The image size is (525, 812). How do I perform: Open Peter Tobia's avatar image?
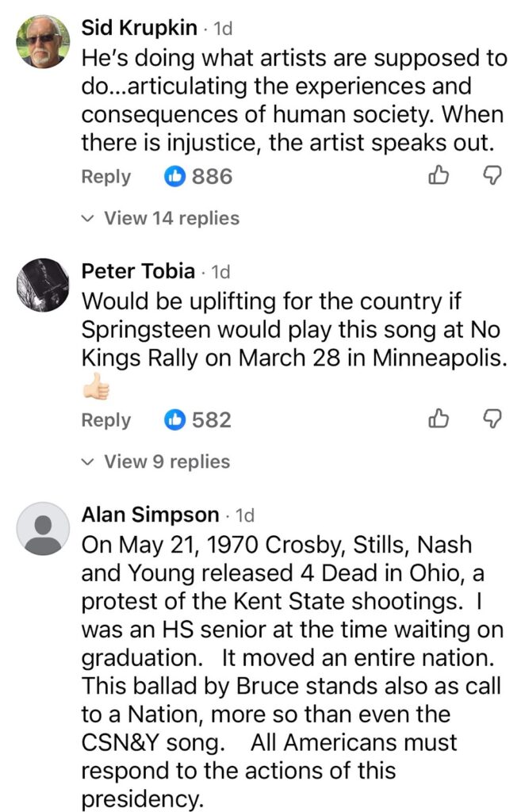43,285
